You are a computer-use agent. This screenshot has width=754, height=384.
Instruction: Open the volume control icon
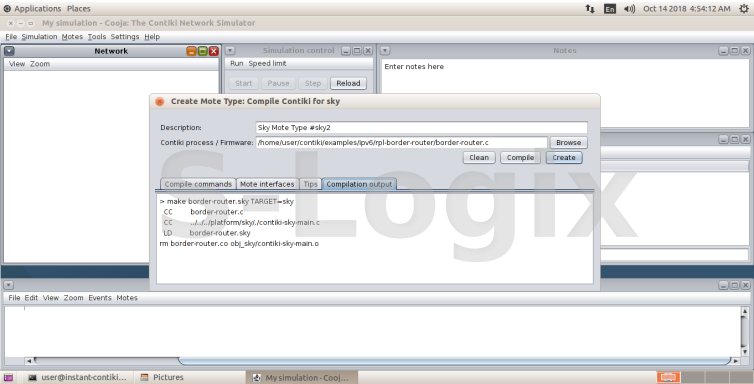click(629, 9)
